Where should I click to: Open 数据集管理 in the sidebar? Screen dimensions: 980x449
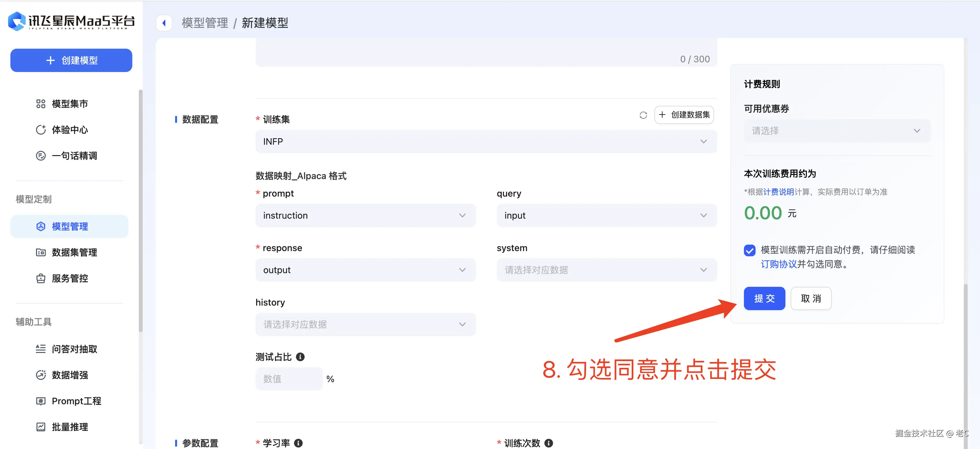[74, 252]
